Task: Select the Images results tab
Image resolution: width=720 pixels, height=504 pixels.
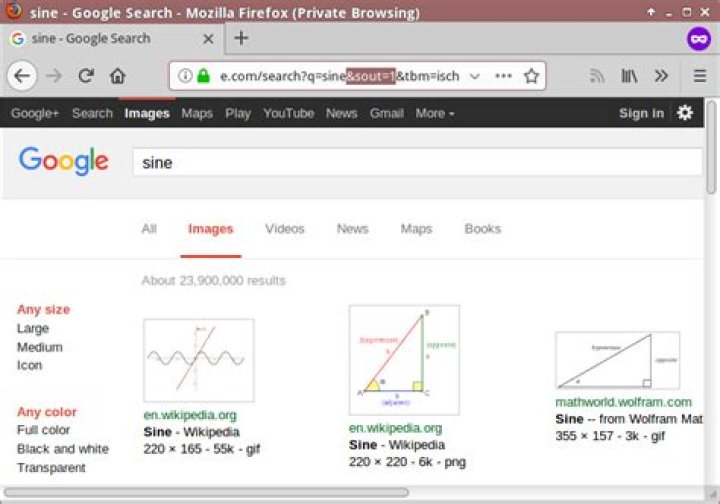Action: point(211,229)
